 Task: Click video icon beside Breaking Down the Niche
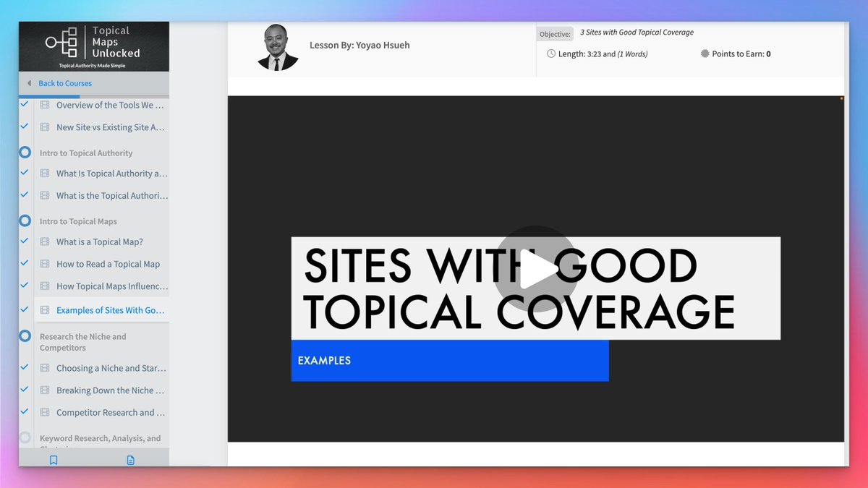coord(45,390)
